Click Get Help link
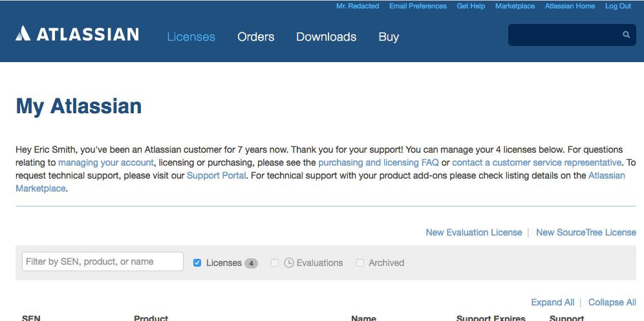Image resolution: width=644 pixels, height=321 pixels. (x=471, y=6)
